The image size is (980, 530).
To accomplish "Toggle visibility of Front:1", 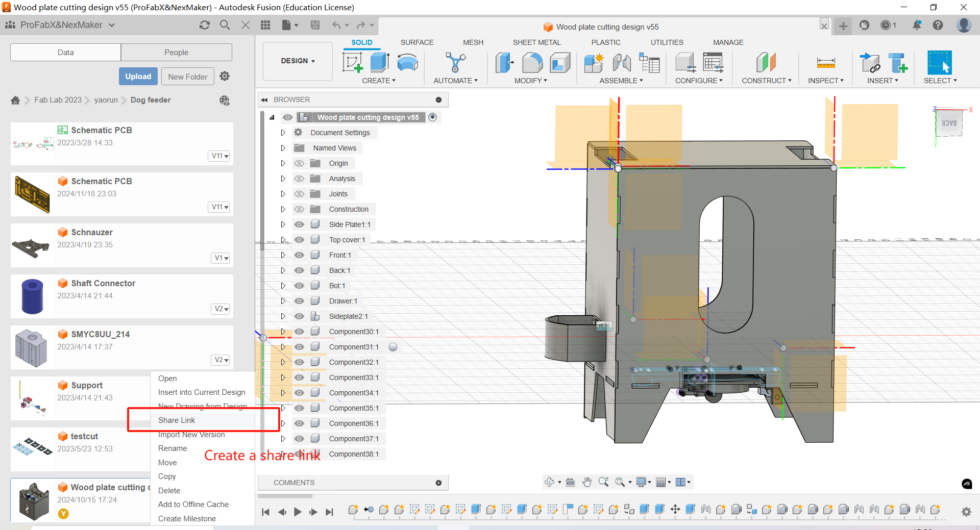I will point(300,255).
